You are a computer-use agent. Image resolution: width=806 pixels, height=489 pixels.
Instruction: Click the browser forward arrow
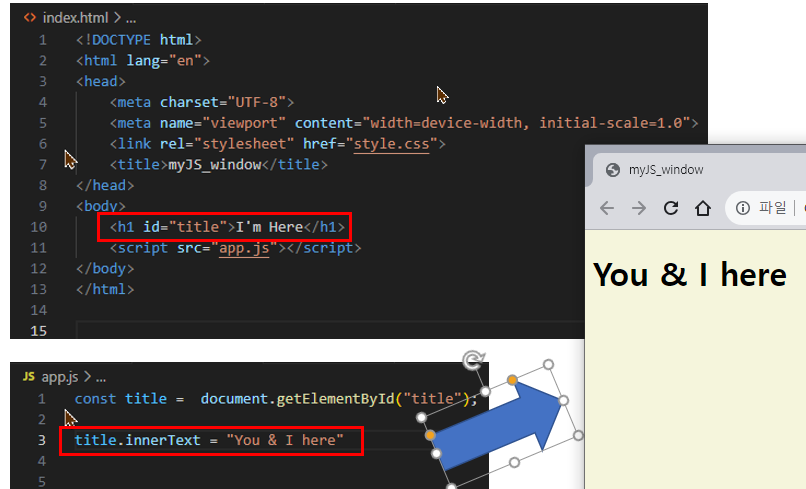point(639,208)
